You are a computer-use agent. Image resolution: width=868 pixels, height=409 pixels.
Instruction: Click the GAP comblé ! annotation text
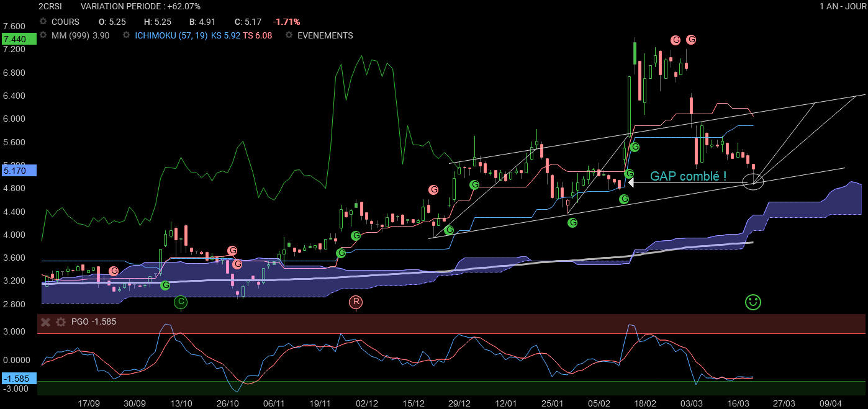pos(688,176)
